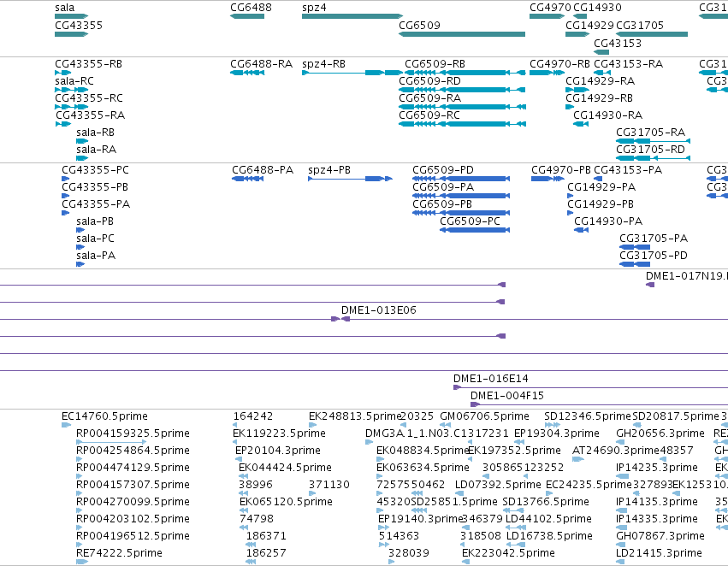Open transcript sala-RA
The width and height of the screenshot is (728, 566).
click(x=82, y=158)
